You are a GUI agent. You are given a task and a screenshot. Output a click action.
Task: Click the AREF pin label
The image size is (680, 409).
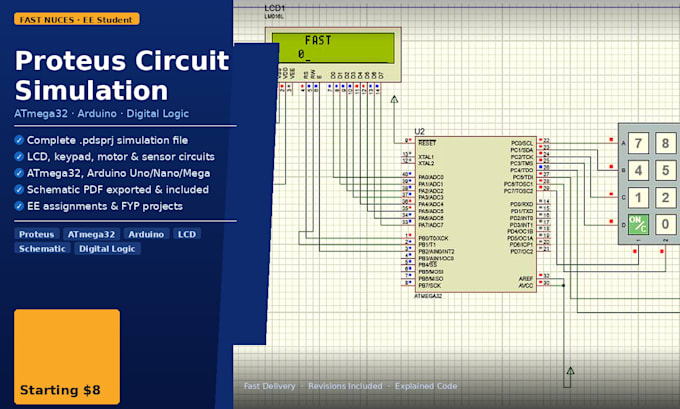point(526,279)
